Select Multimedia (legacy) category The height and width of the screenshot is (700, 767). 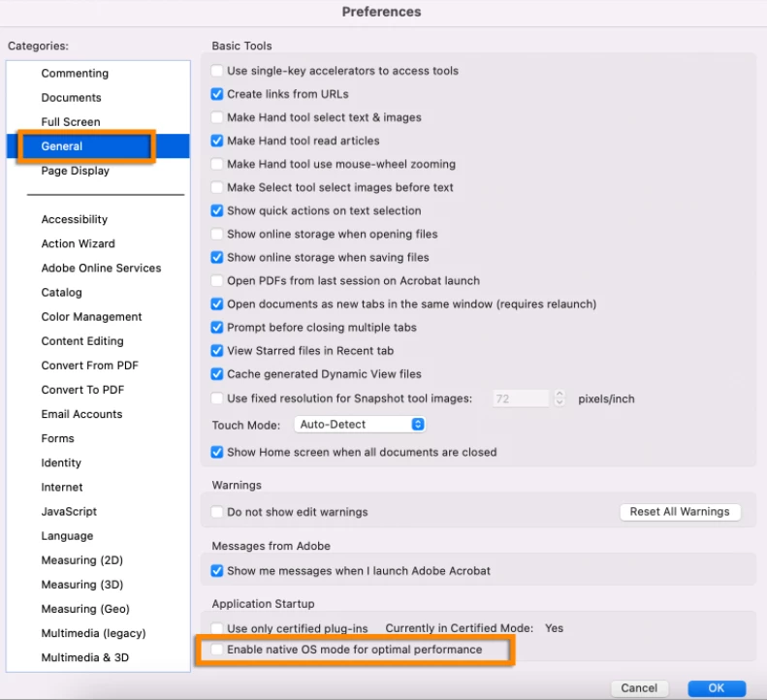pos(94,633)
